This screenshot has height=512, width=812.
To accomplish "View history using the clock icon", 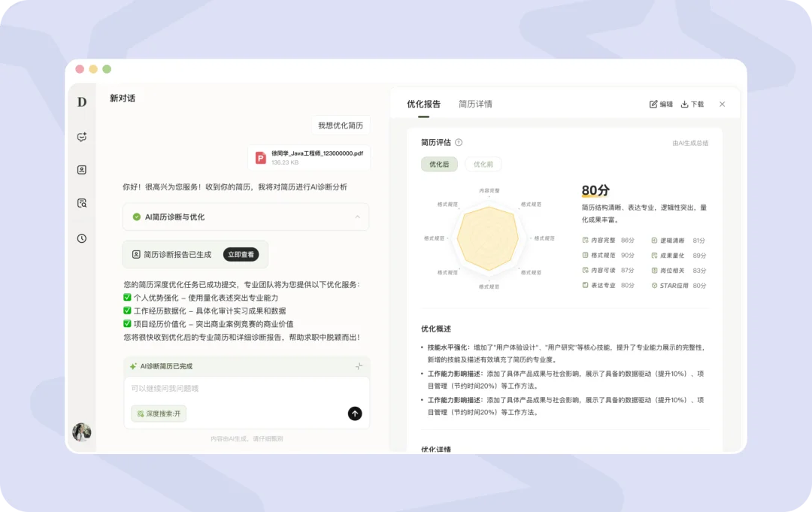I will [81, 238].
